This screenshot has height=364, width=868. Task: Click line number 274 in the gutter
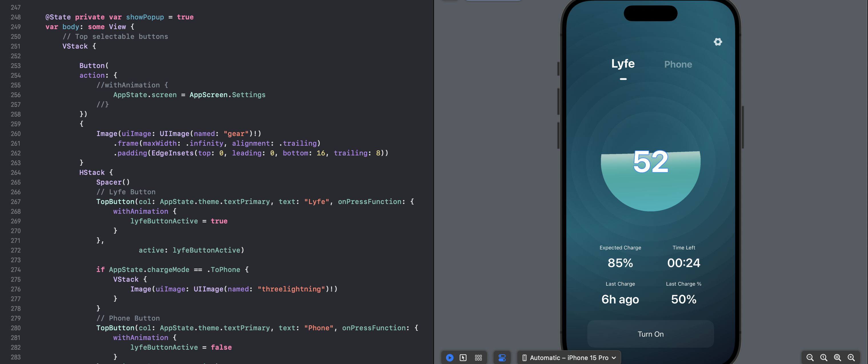[15, 270]
